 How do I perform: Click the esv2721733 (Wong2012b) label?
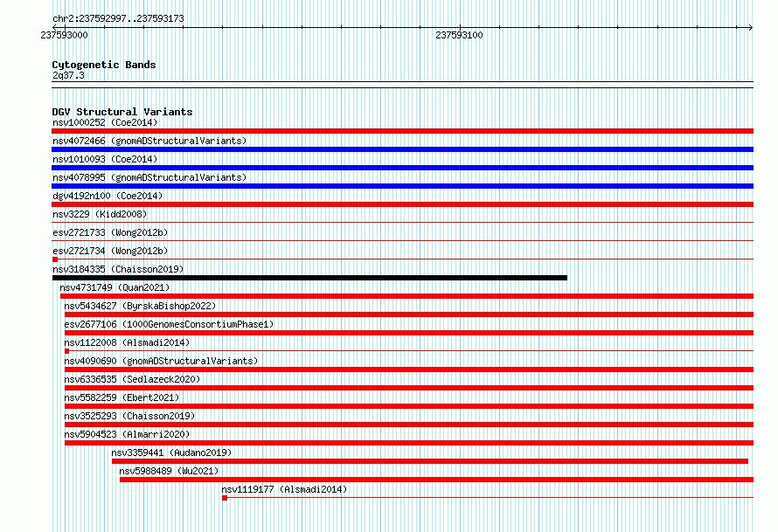(110, 232)
